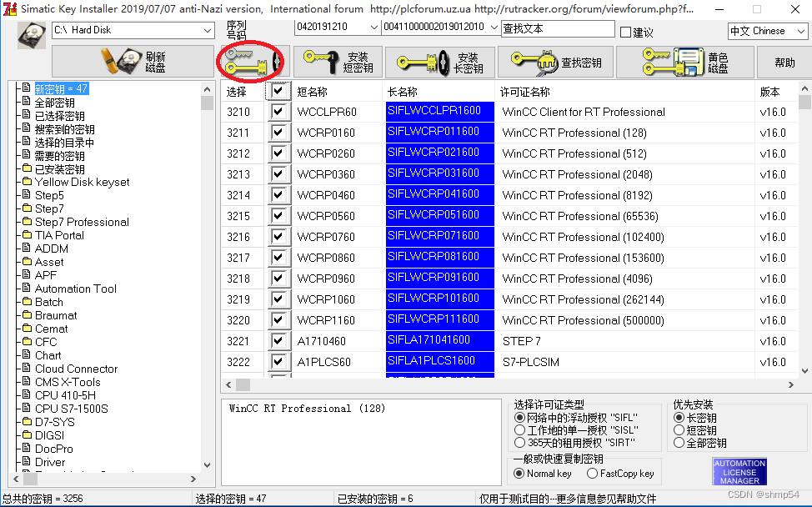Viewport: 812px width, 507px height.
Task: Open the D7-SYS folder
Action: (54, 422)
